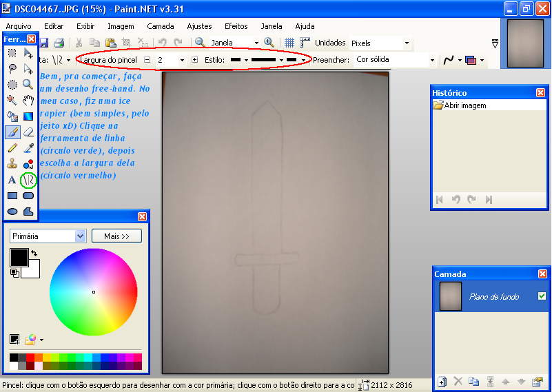Select the Ellipse shape tool
The height and width of the screenshot is (392, 552).
pos(12,212)
